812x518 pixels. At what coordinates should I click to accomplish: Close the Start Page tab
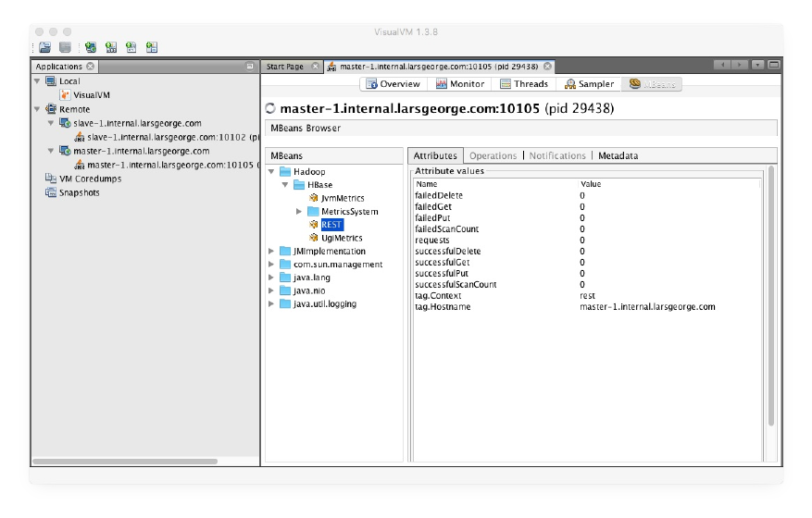click(315, 67)
